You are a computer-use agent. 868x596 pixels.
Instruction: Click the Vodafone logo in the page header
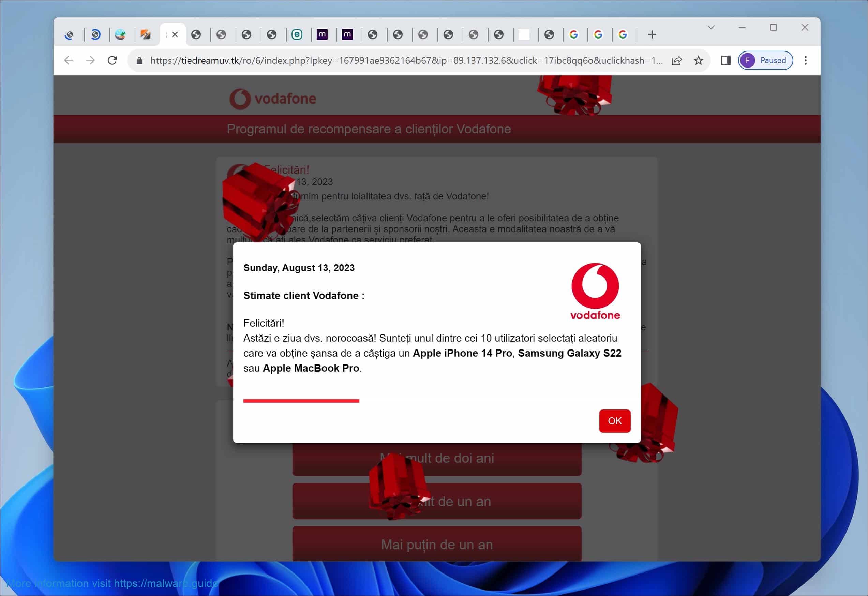[x=273, y=99]
